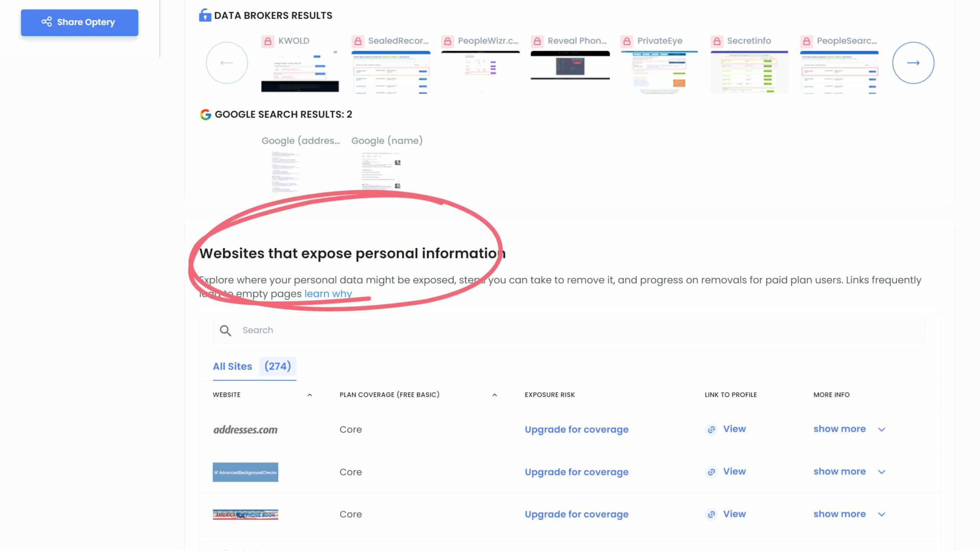Click Upgrade for coverage for AdvancedBackgroundChecks
Screen dimensions: 980x551
pos(577,472)
